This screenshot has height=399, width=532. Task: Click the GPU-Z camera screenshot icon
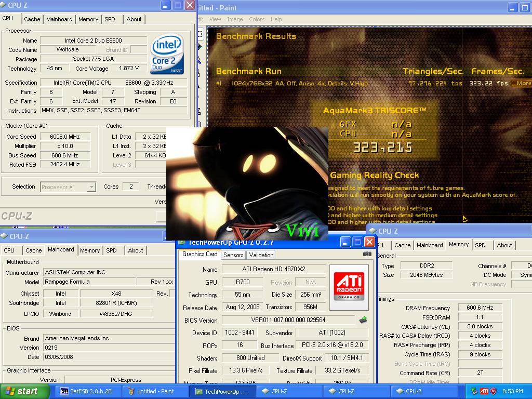(x=367, y=254)
